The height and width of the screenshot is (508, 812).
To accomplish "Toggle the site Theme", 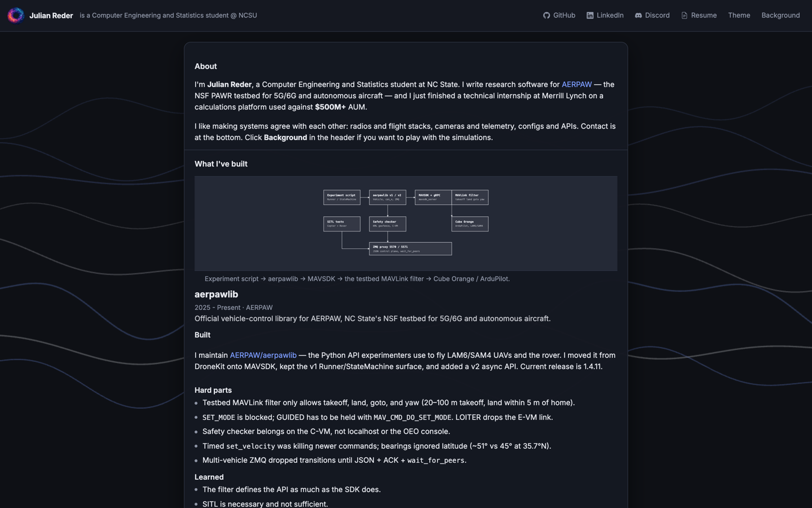I will pyautogui.click(x=739, y=15).
